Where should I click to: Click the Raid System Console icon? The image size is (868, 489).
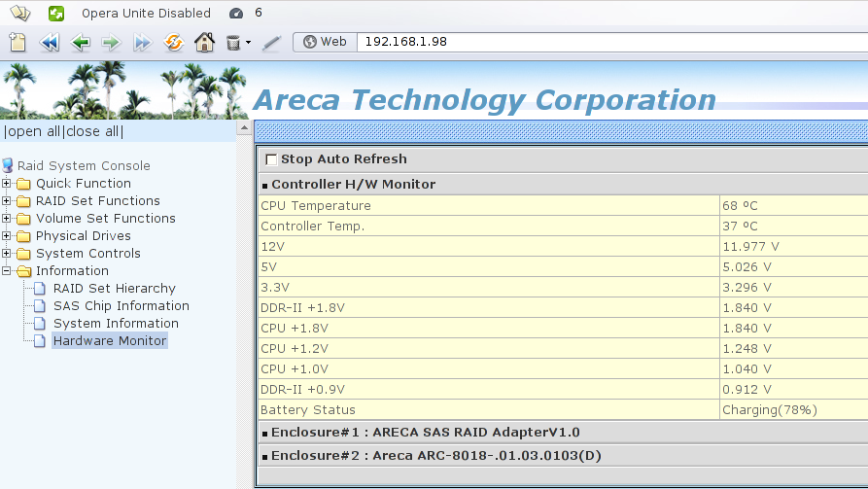coord(7,165)
